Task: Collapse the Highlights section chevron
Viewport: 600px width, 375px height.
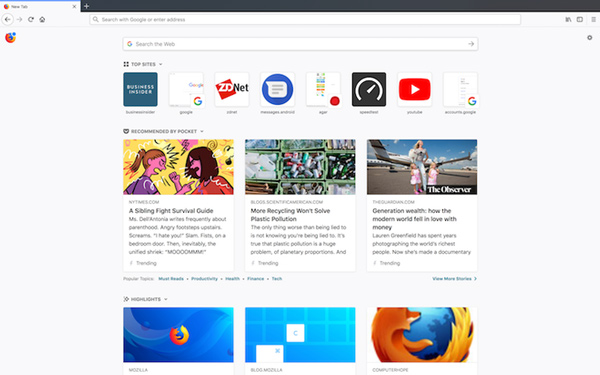Action: pyautogui.click(x=166, y=299)
